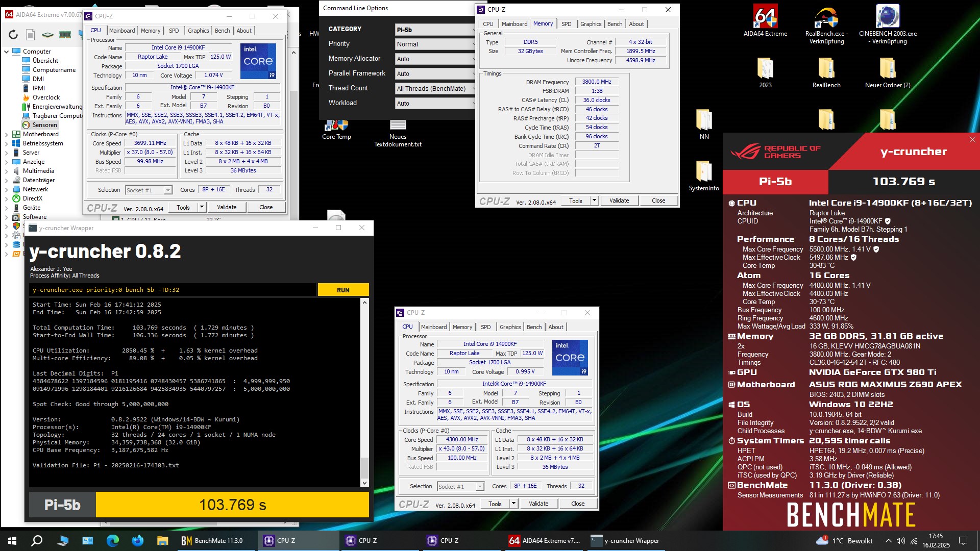Switch to BenchMate 11.3.0 taskbar button

(x=216, y=541)
